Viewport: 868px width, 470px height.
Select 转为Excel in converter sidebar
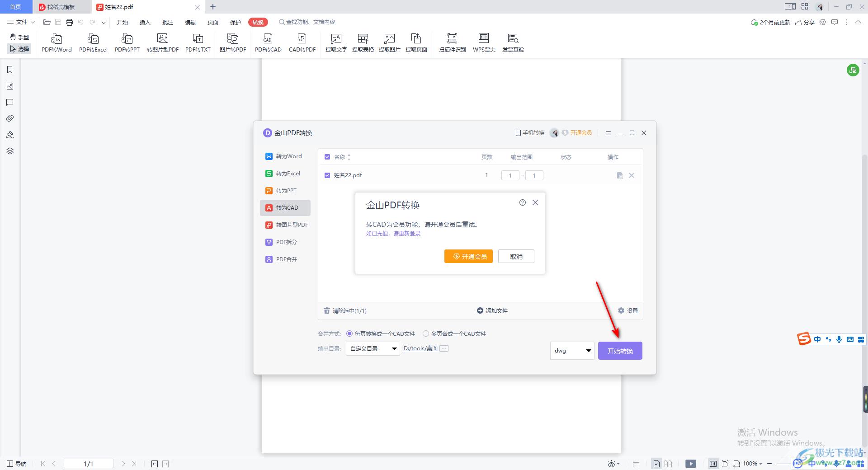[285, 174]
